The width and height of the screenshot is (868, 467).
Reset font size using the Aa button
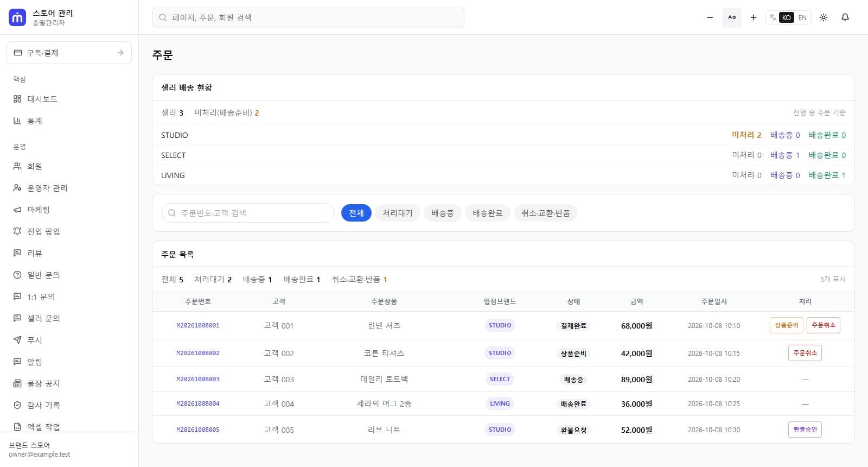[732, 17]
